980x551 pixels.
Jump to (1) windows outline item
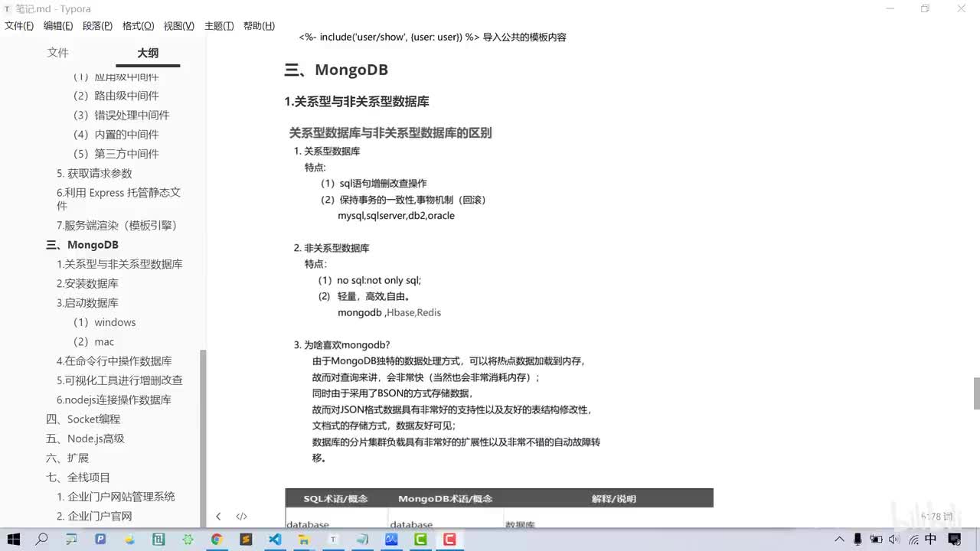pos(104,322)
